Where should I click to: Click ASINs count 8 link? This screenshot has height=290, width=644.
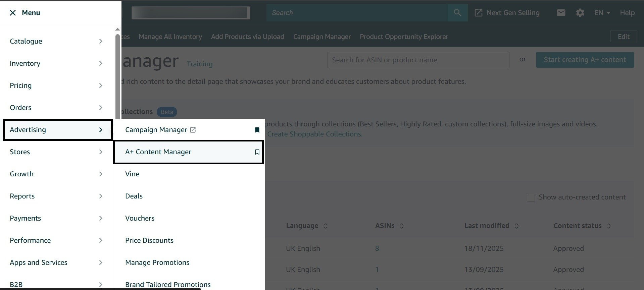[377, 248]
